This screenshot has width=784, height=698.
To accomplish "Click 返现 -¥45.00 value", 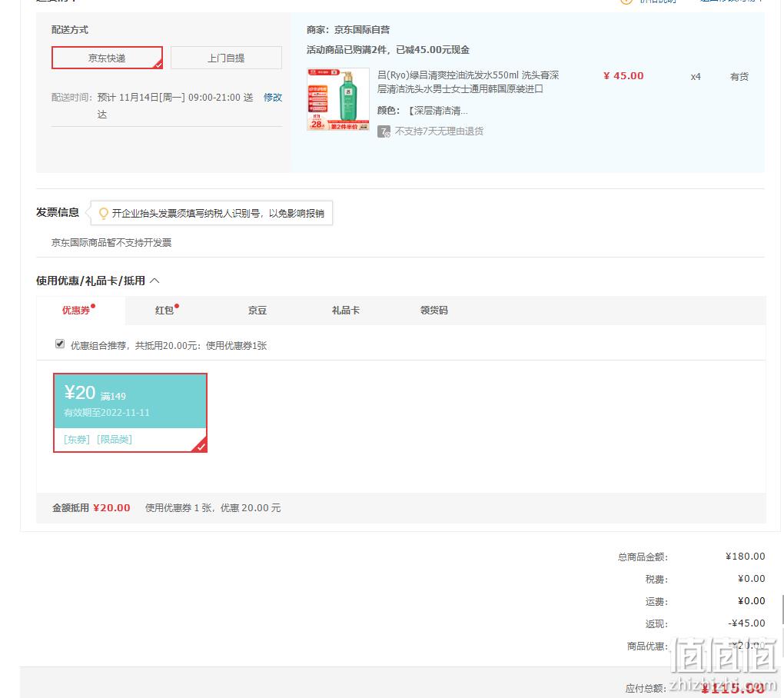I will [746, 623].
